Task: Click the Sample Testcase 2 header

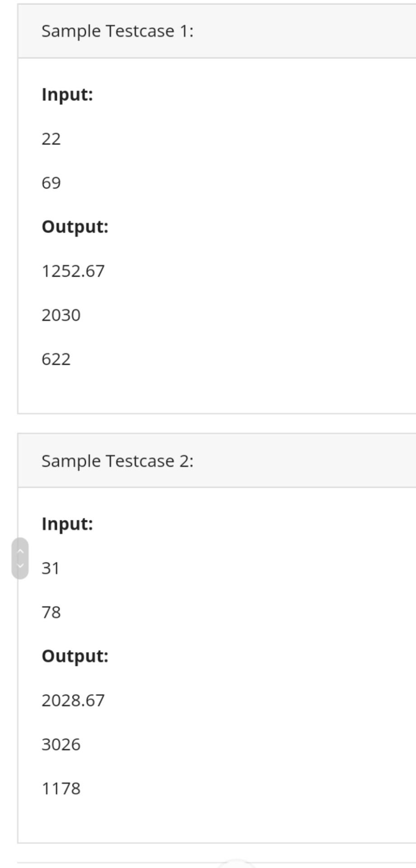Action: click(217, 461)
